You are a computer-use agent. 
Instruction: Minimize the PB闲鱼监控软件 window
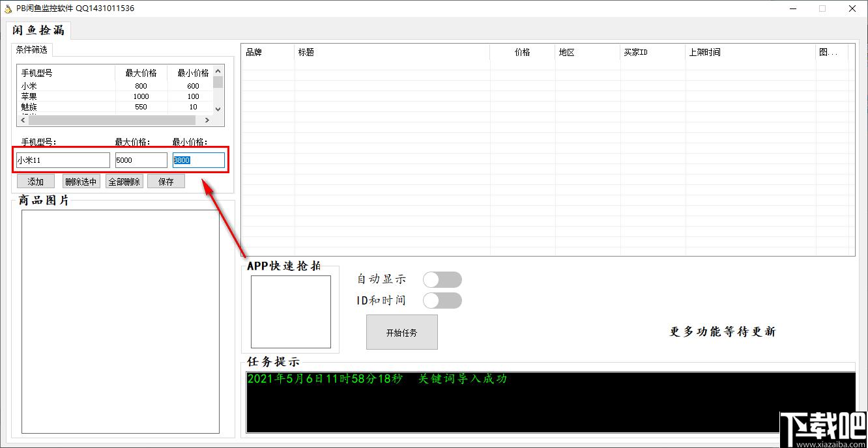pyautogui.click(x=793, y=8)
